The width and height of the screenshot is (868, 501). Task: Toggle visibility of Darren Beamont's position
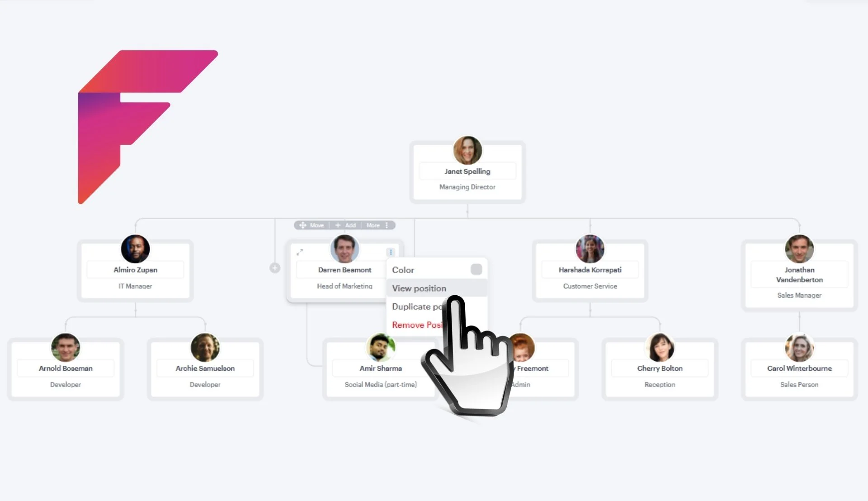pos(419,288)
